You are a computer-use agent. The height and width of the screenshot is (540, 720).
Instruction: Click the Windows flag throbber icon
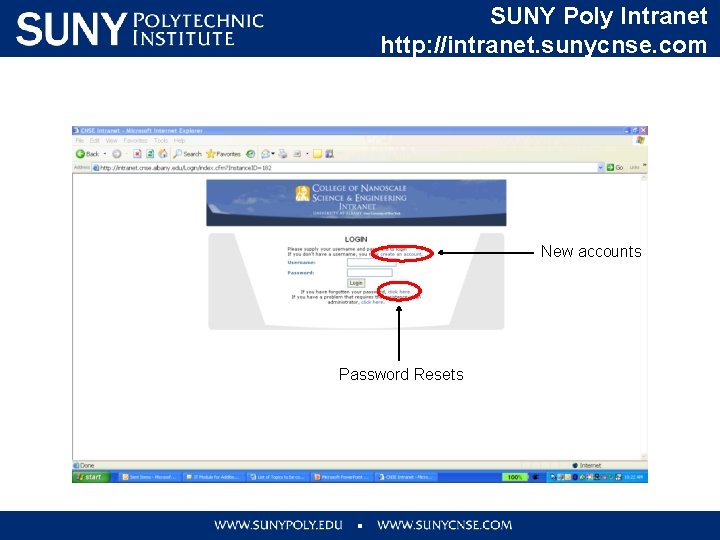tap(641, 140)
